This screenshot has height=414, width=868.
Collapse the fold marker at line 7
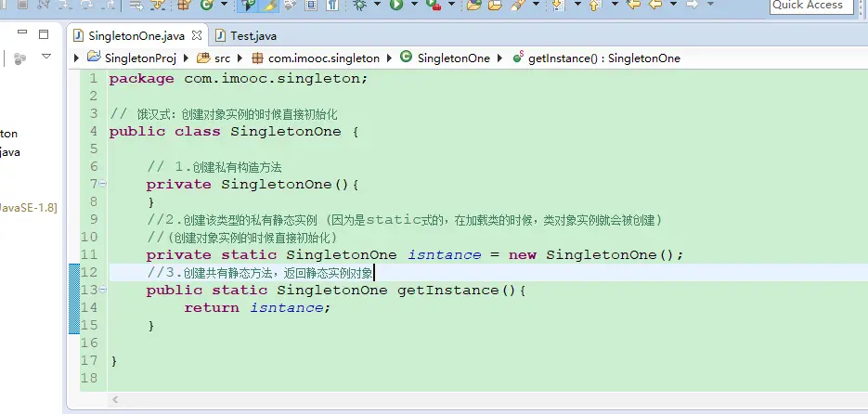[103, 184]
